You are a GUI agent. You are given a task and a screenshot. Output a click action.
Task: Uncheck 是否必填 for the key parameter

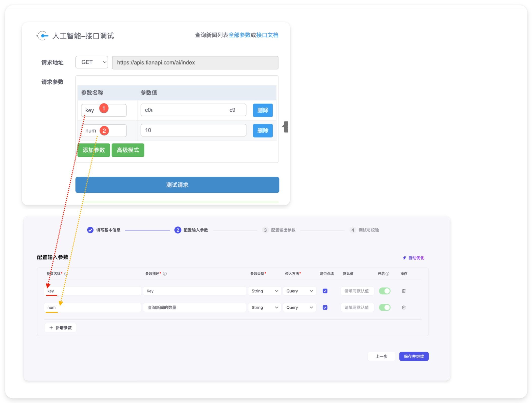(x=325, y=291)
